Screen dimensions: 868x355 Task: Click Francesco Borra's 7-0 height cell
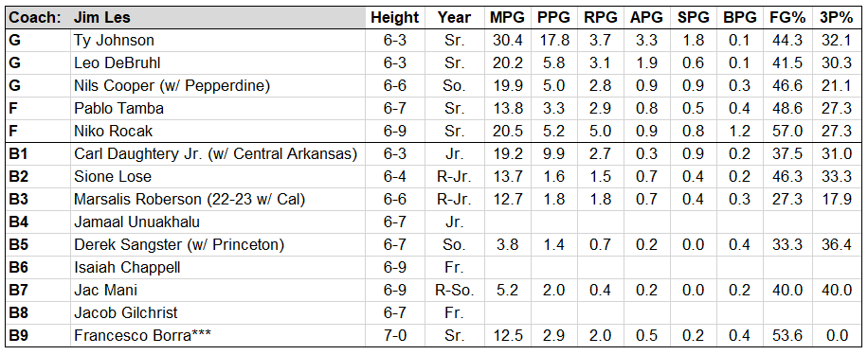point(395,336)
